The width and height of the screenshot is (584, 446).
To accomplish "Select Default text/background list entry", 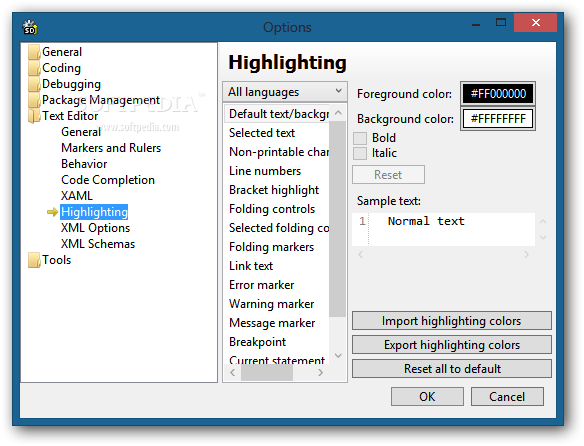I will click(x=277, y=114).
